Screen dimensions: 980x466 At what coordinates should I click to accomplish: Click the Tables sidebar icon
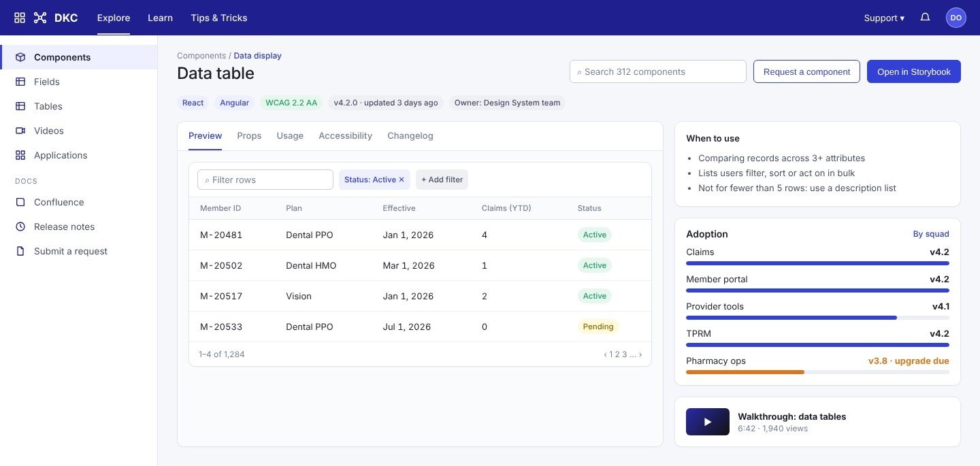point(20,106)
